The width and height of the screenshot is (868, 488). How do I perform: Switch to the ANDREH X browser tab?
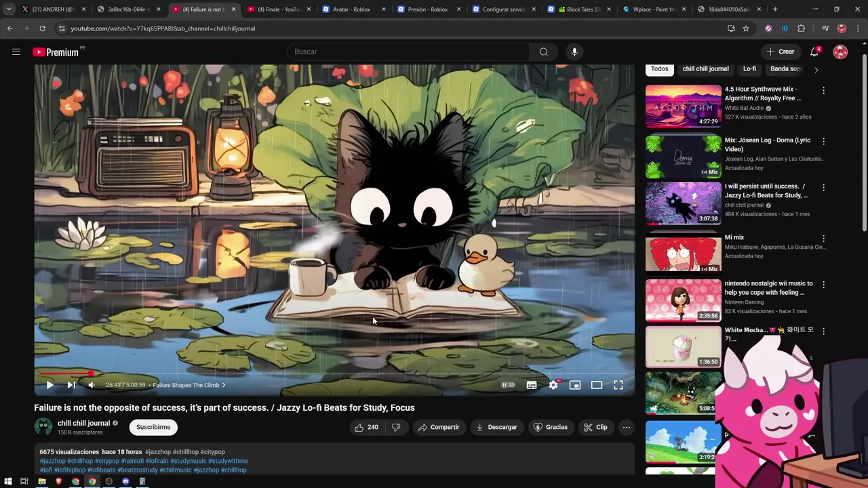click(54, 9)
